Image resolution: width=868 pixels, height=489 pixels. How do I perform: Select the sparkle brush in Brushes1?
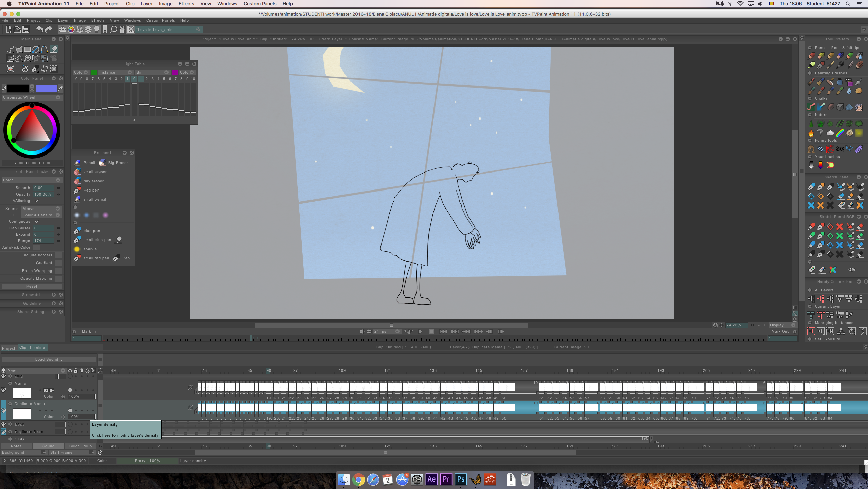pos(85,249)
